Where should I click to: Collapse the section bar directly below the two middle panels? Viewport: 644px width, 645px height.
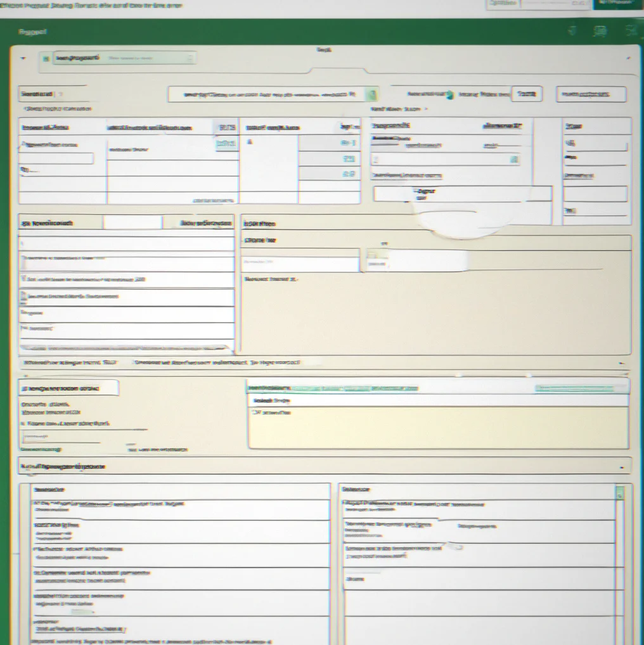point(622,363)
